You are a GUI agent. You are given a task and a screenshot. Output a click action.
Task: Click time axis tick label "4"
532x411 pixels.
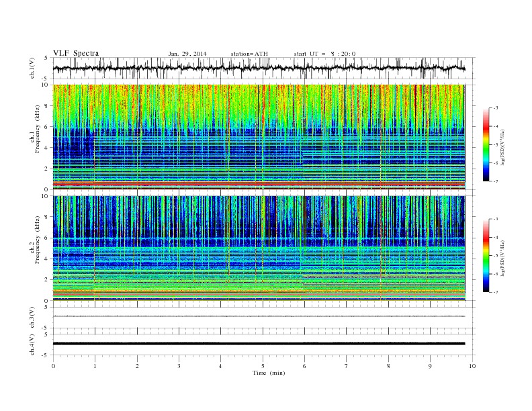click(220, 366)
